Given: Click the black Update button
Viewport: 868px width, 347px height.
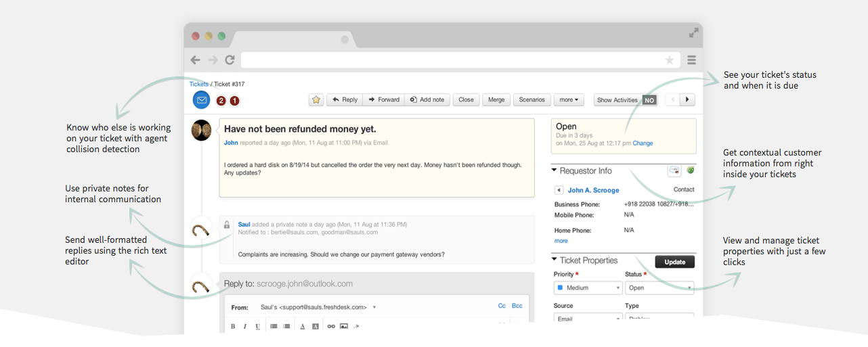Looking at the screenshot, I should (x=675, y=262).
